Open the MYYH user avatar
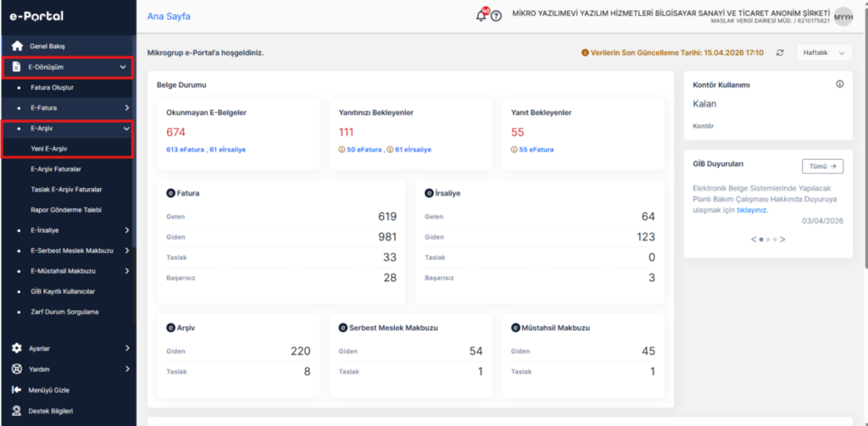This screenshot has height=426, width=868. pyautogui.click(x=843, y=17)
